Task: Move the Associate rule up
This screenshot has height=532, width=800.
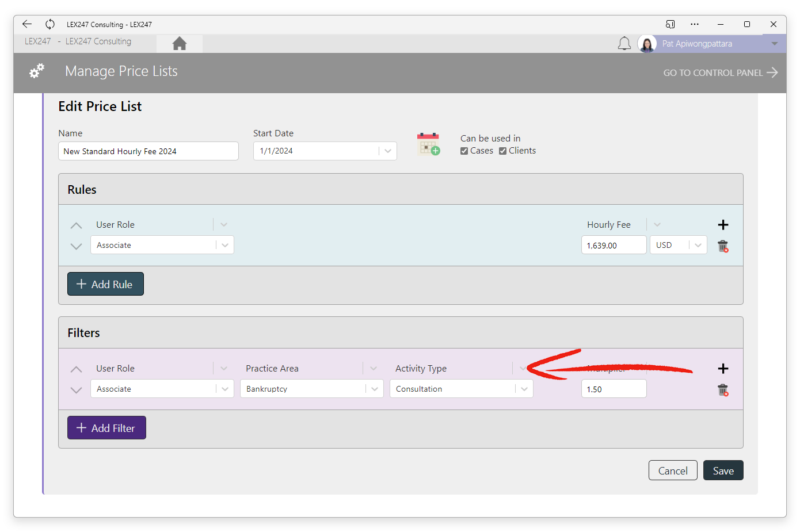Action: tap(76, 225)
